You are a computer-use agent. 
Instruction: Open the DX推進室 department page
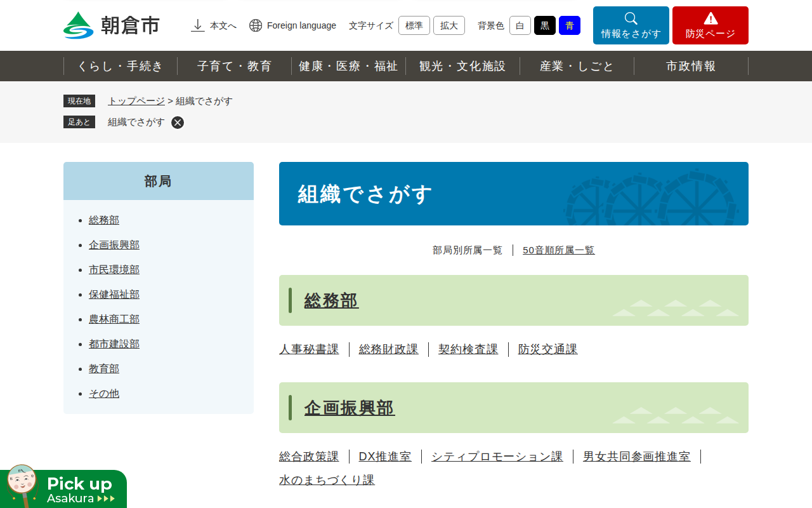click(384, 456)
